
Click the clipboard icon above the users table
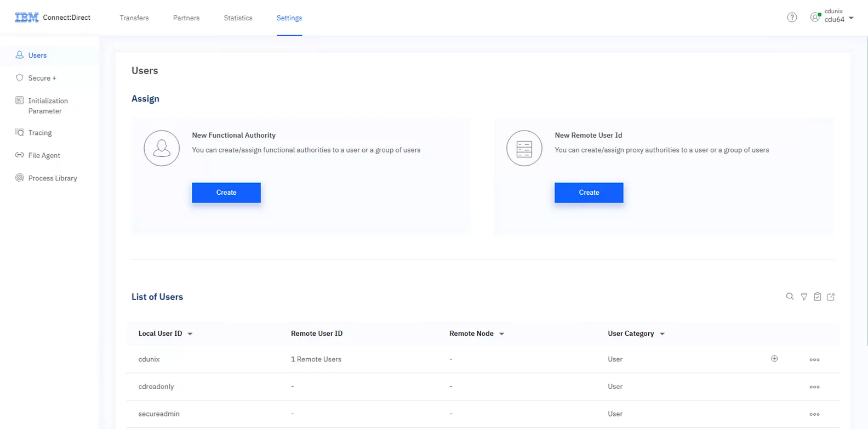817,297
